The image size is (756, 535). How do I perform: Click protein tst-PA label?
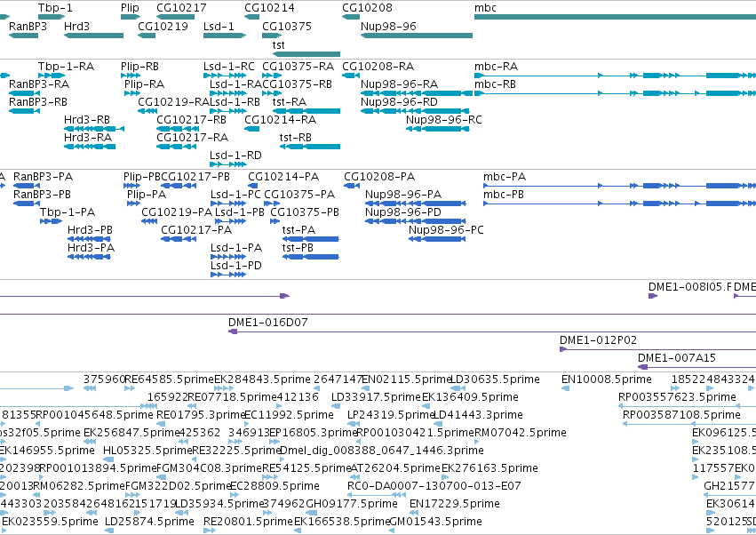click(x=298, y=230)
